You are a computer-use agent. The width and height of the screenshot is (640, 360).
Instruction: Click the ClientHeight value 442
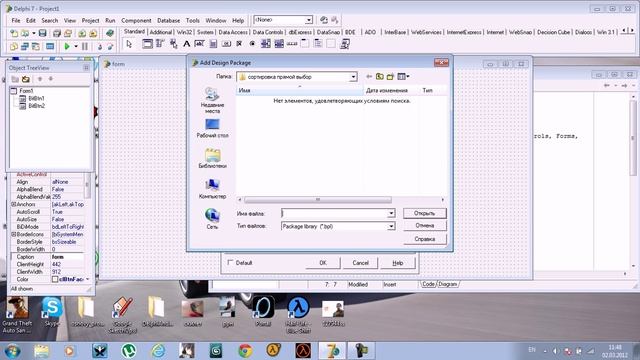click(x=67, y=264)
